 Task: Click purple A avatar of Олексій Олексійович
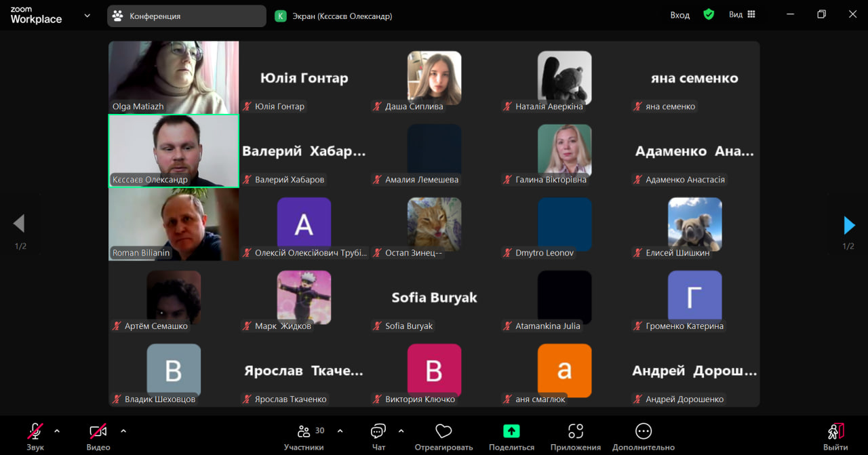(304, 224)
